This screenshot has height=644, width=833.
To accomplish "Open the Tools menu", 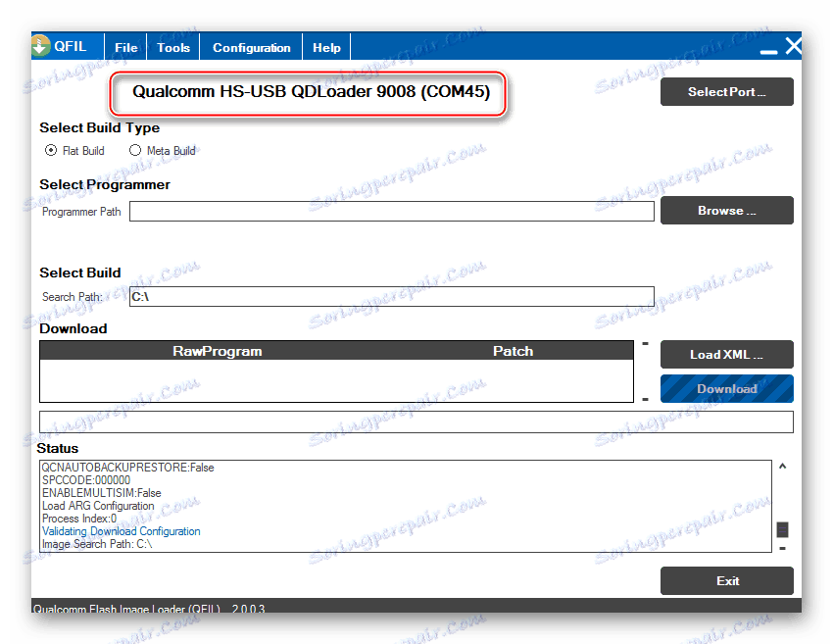I will 173,48.
